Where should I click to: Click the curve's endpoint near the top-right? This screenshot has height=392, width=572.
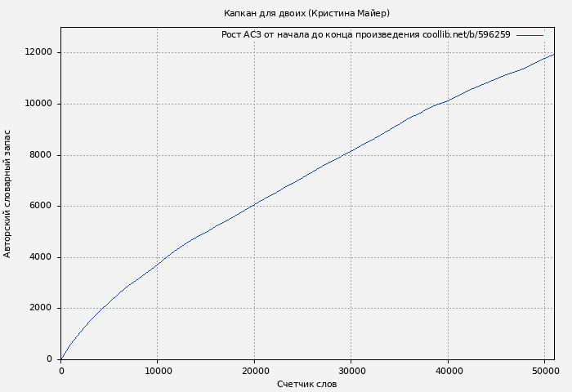[x=553, y=55]
